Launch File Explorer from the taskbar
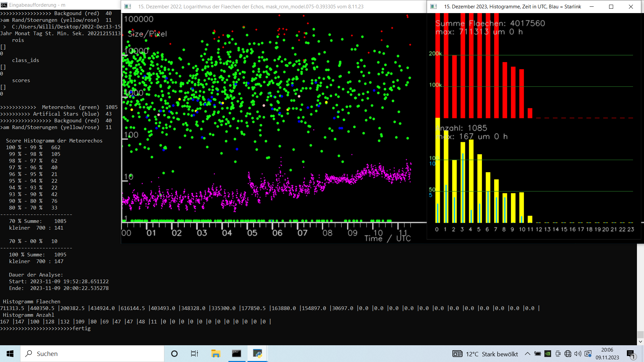The width and height of the screenshot is (644, 362). click(215, 354)
